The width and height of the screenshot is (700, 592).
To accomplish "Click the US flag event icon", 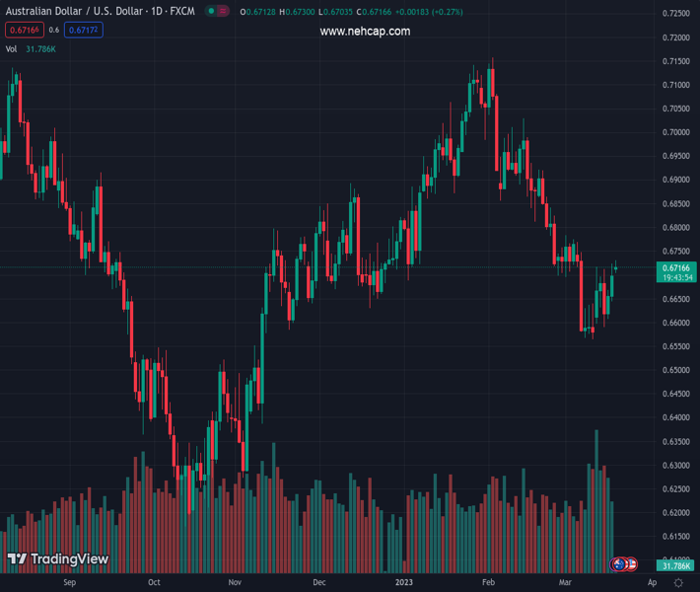I will (x=631, y=563).
